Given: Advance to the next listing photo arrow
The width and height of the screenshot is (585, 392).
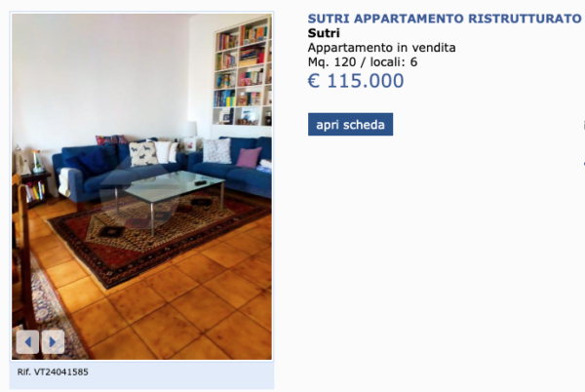Looking at the screenshot, I should pyautogui.click(x=53, y=341).
